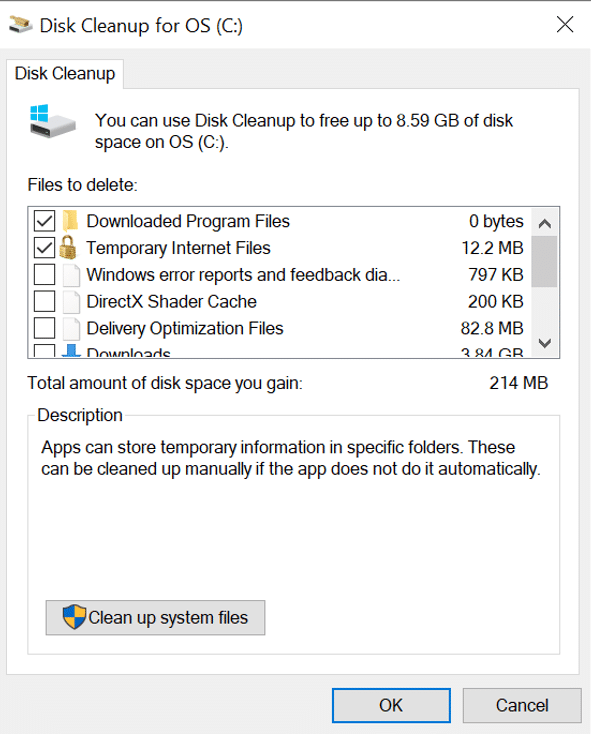Uncheck the Downloaded Program Files checkbox
This screenshot has height=734, width=591.
(44, 221)
